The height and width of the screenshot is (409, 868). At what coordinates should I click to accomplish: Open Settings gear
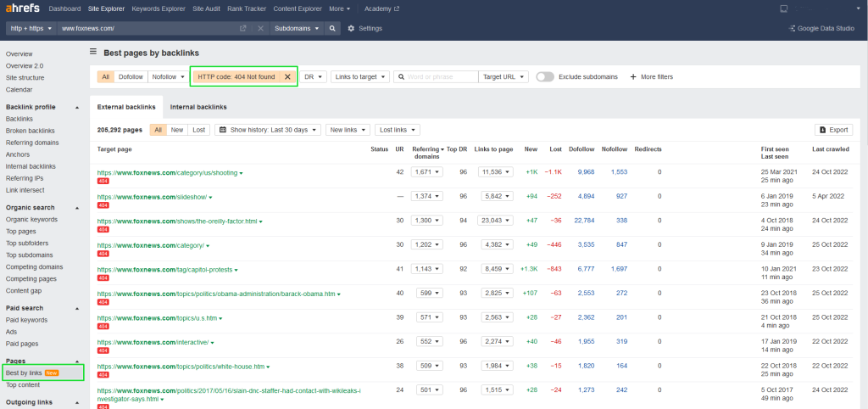[x=364, y=28]
